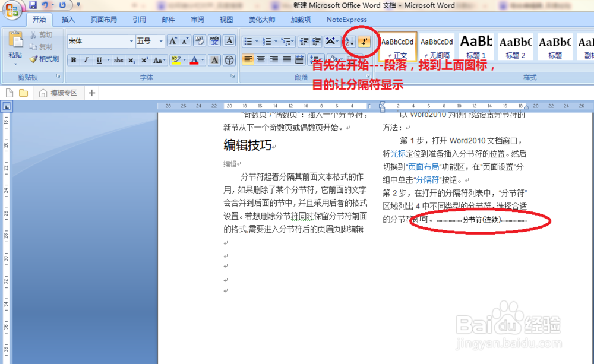The image size is (594, 364).
Task: Click the Office button orb
Action: point(12,10)
